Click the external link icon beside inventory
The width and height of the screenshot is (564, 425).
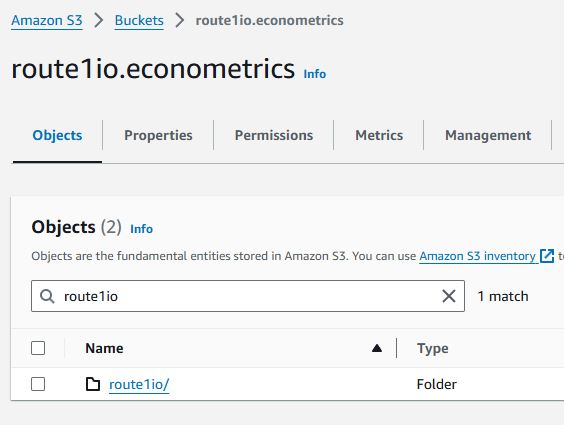pos(547,256)
